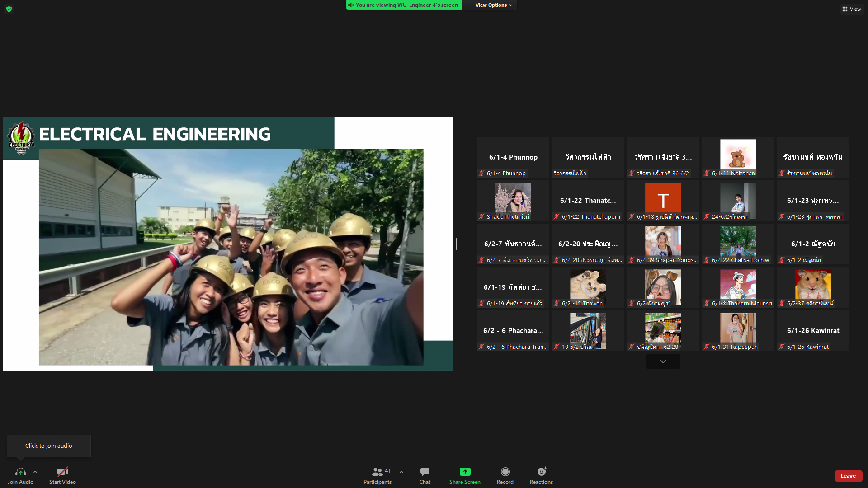Image resolution: width=868 pixels, height=488 pixels.
Task: Click the shared screen divider handle
Action: [456, 244]
